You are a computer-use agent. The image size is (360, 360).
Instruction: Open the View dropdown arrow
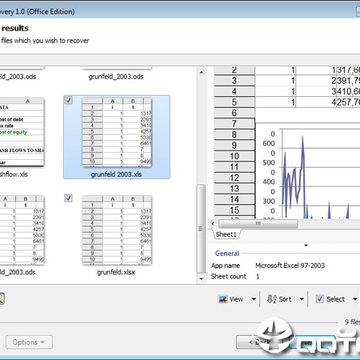tap(253, 299)
